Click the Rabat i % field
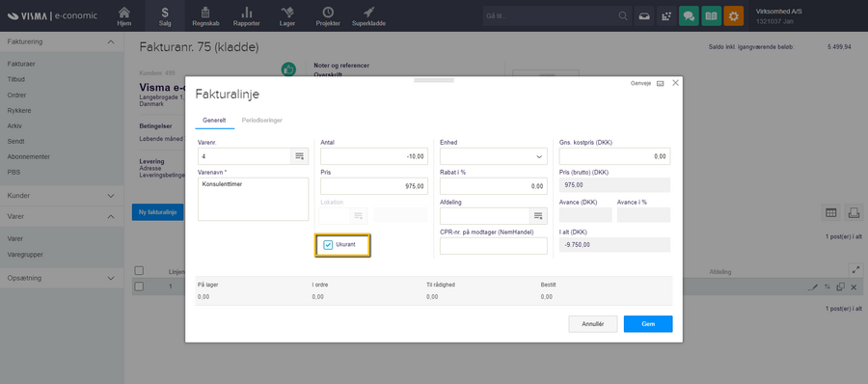 (493, 186)
